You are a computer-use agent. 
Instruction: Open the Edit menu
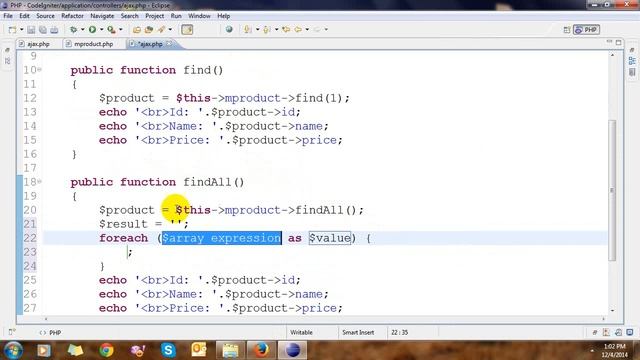[x=24, y=16]
